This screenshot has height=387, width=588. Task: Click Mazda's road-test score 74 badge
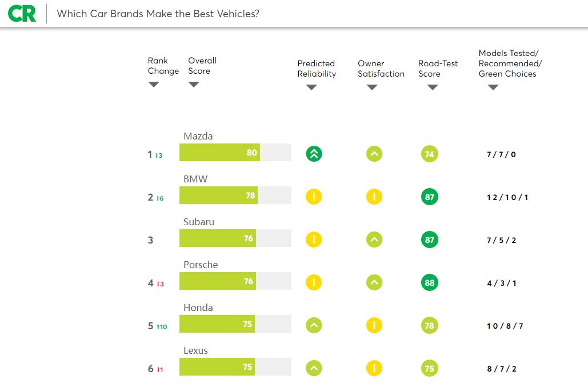tap(430, 154)
